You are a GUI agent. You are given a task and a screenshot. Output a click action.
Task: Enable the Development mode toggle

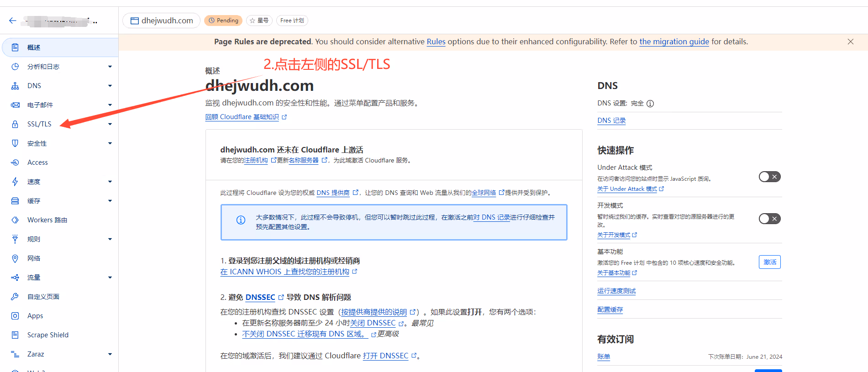(769, 219)
